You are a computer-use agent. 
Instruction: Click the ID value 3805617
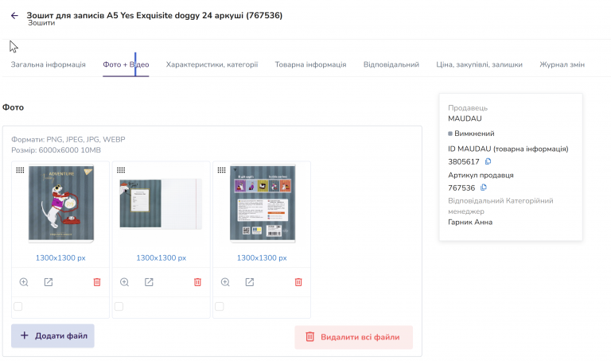(464, 161)
